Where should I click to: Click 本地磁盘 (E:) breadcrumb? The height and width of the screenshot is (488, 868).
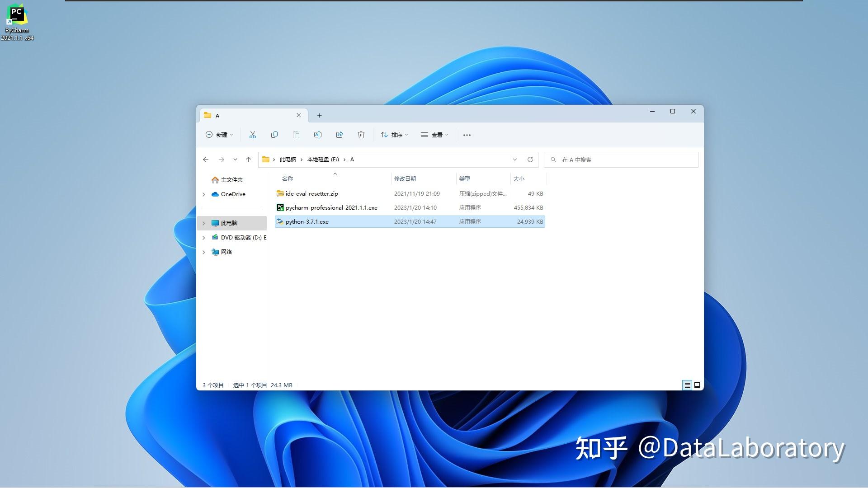[x=323, y=160]
